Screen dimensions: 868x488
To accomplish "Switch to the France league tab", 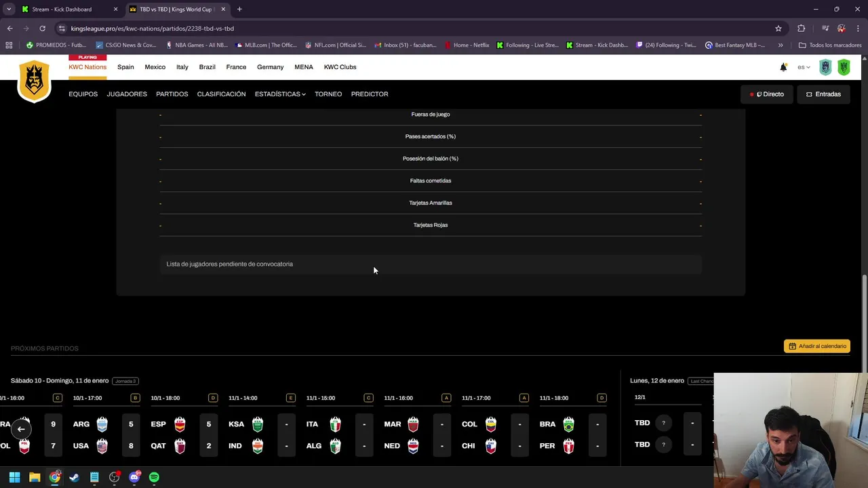I will pos(236,67).
